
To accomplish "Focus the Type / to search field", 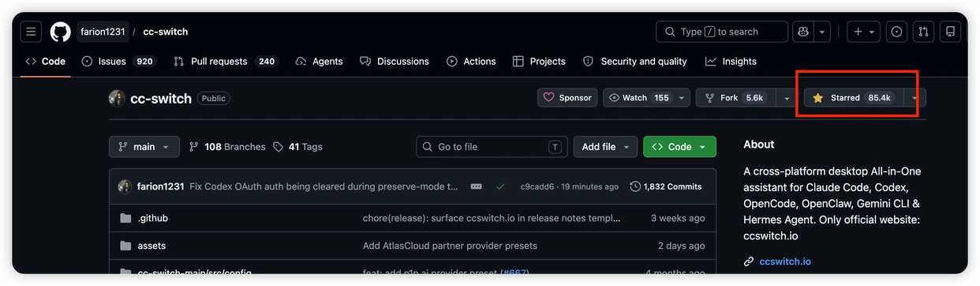I will 722,32.
